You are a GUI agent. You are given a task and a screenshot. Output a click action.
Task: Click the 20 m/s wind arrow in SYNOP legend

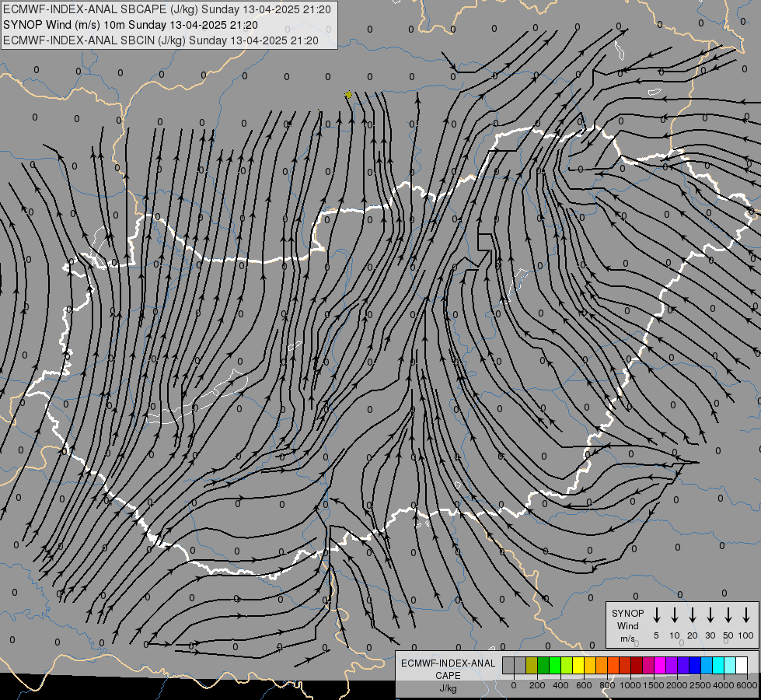[x=693, y=614]
